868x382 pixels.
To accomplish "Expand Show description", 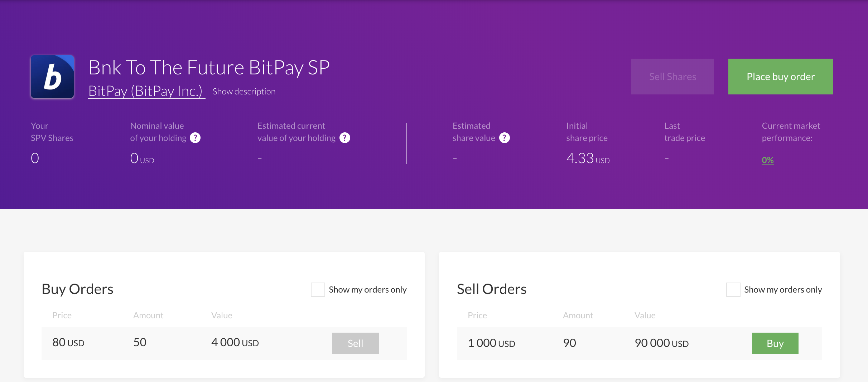I will click(x=244, y=92).
